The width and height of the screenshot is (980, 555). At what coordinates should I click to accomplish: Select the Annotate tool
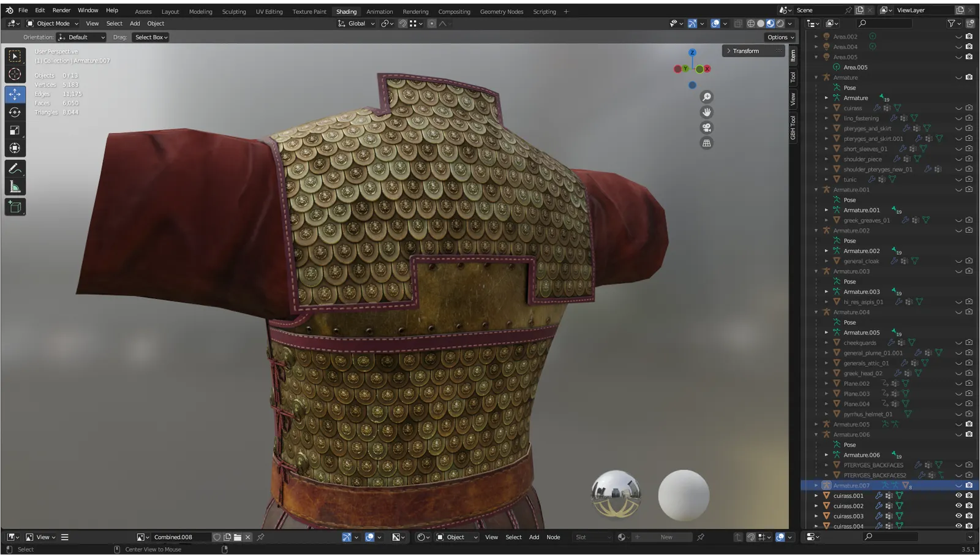[15, 168]
